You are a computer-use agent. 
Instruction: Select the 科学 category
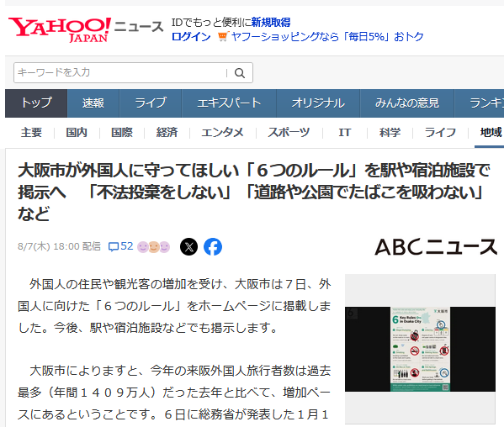[390, 132]
